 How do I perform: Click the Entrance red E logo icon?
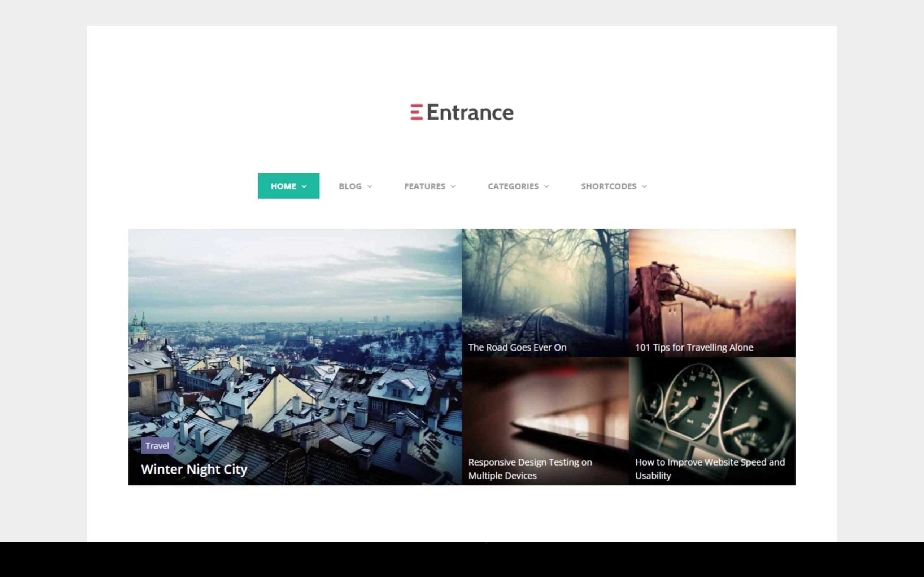416,112
